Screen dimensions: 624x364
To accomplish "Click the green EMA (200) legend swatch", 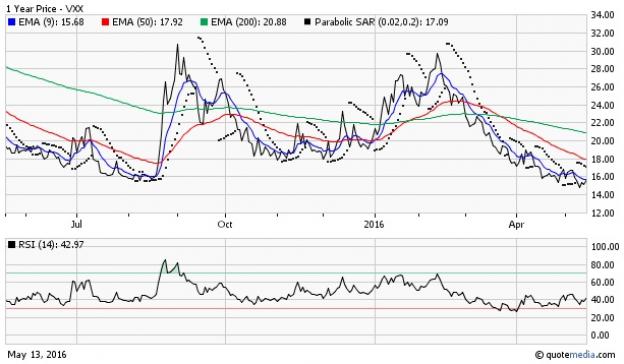I will tap(204, 22).
